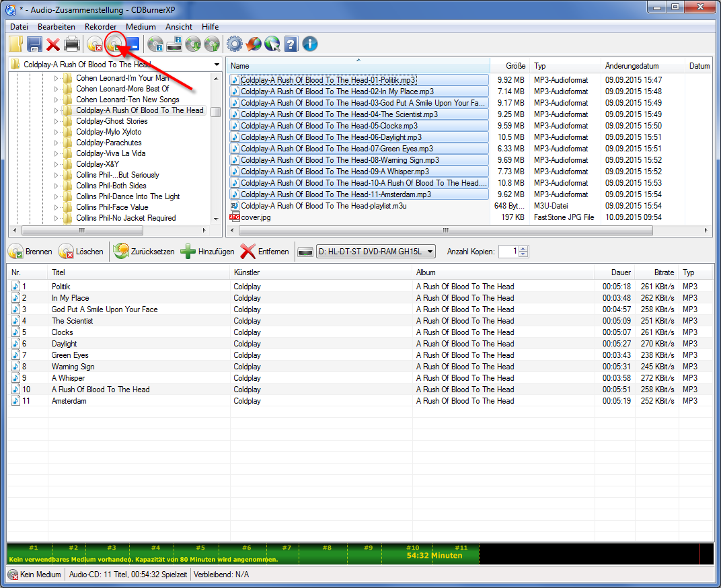Click the Hinzufügen button
The height and width of the screenshot is (588, 721).
point(207,252)
